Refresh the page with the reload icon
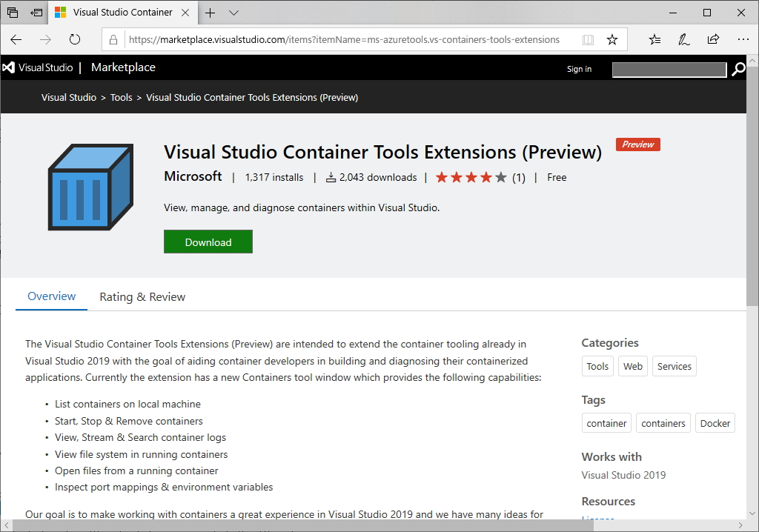This screenshot has width=759, height=532. click(75, 40)
